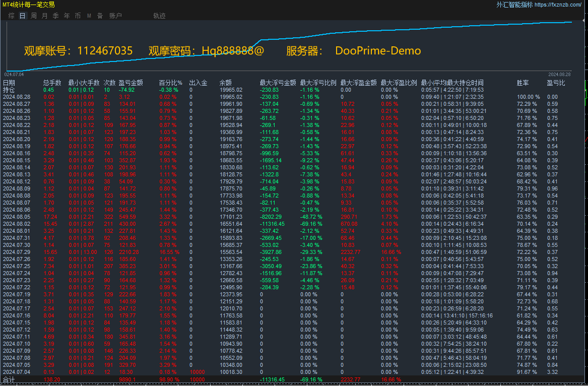
Task: Switch to the 季 quarterly tab
Action: tap(56, 16)
